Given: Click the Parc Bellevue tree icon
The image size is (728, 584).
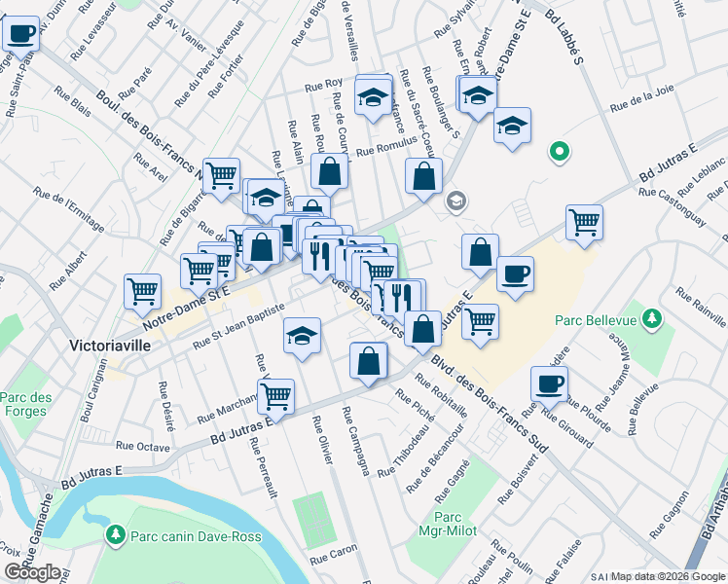Looking at the screenshot, I should click(x=652, y=318).
